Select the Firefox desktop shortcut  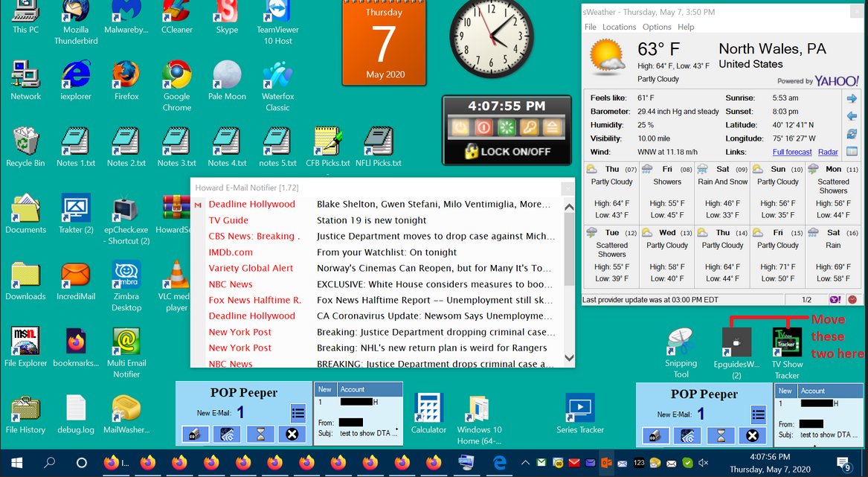pos(126,75)
